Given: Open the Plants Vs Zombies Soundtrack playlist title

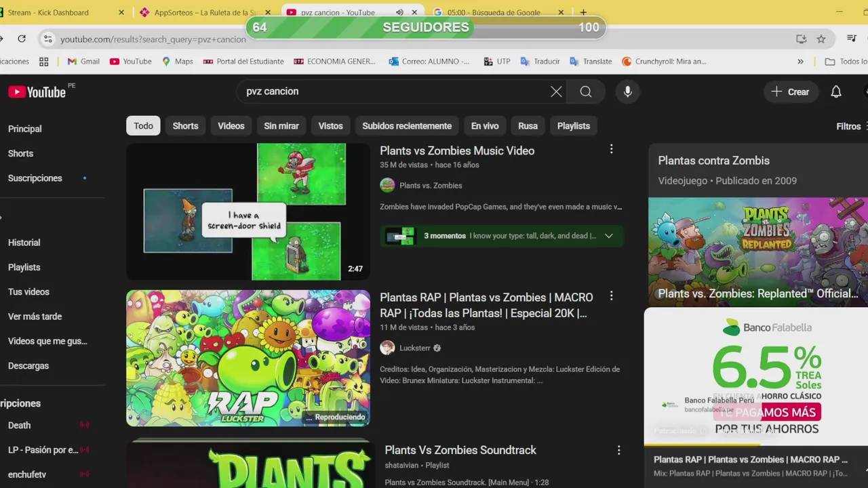Looking at the screenshot, I should [460, 450].
